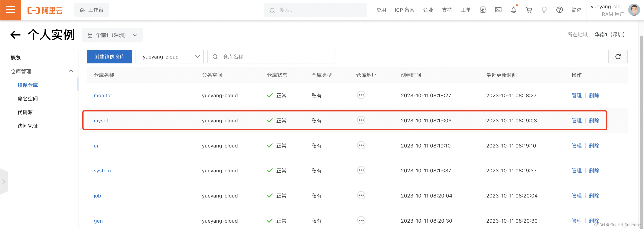The image size is (644, 229).
Task: Click 删除 for the ui repository
Action: click(594, 146)
